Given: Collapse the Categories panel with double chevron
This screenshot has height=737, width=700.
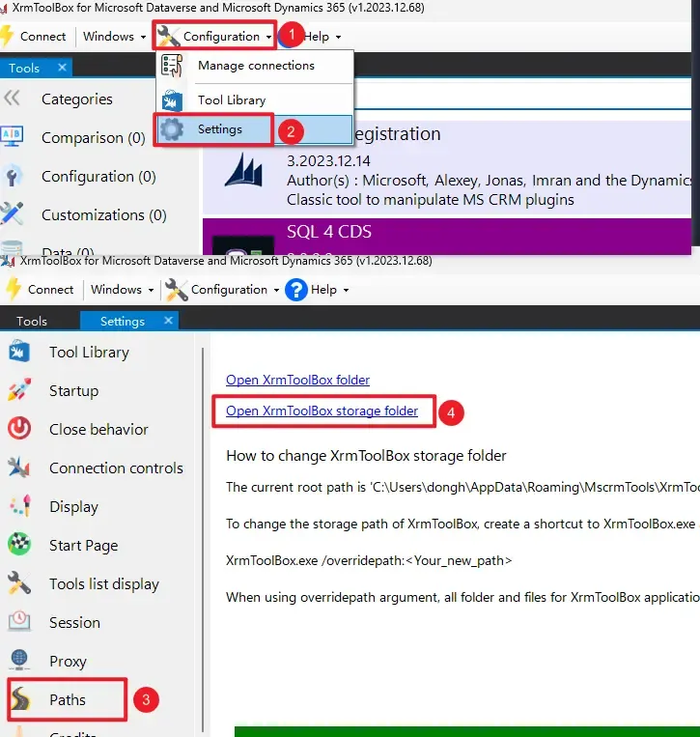Looking at the screenshot, I should (x=13, y=99).
